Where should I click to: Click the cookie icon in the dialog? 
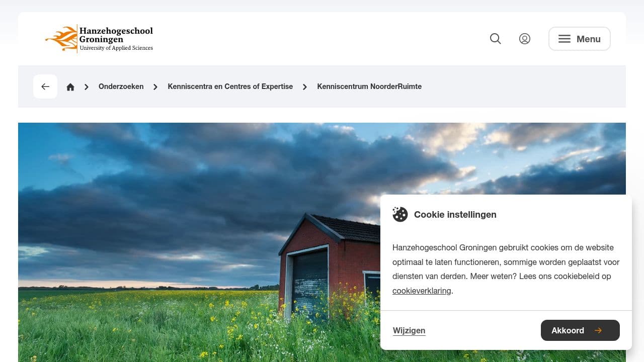click(x=400, y=214)
